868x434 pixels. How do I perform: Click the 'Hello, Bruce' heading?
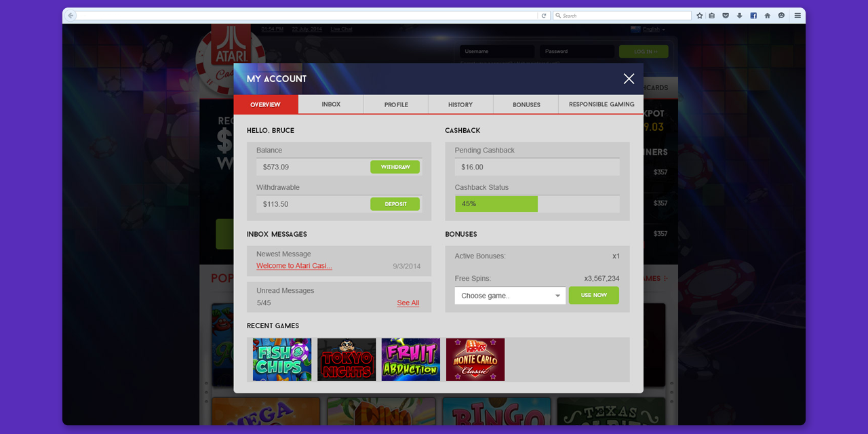[271, 130]
